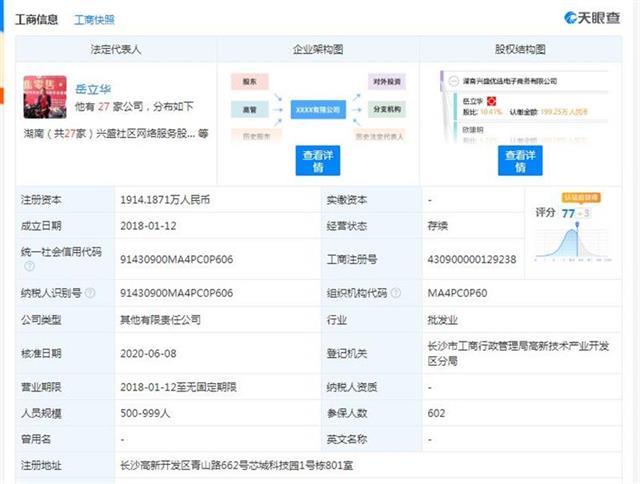Collapse 湖南兴盛优选电子商务有限公司 equity node
The width and height of the screenshot is (640, 484).
coord(453,81)
